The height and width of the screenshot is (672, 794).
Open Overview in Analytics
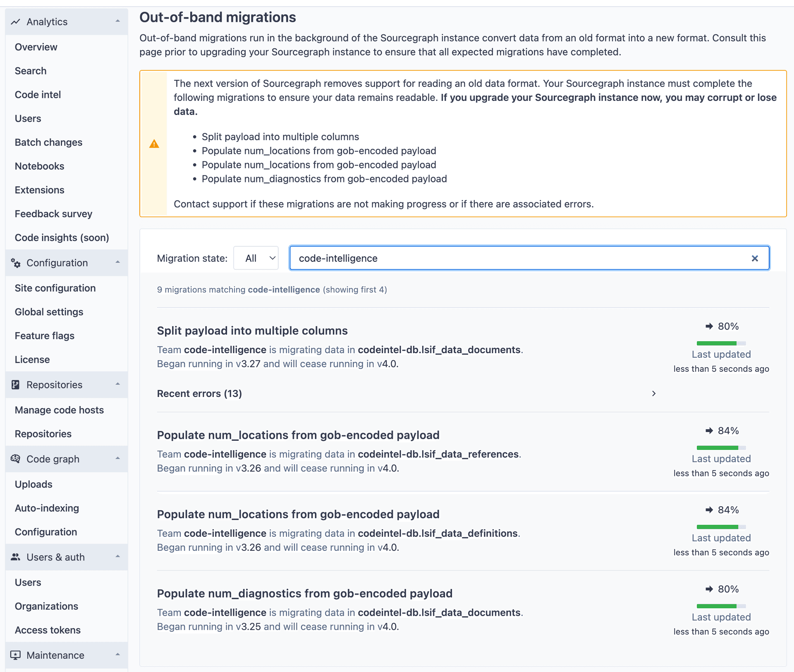coord(36,47)
